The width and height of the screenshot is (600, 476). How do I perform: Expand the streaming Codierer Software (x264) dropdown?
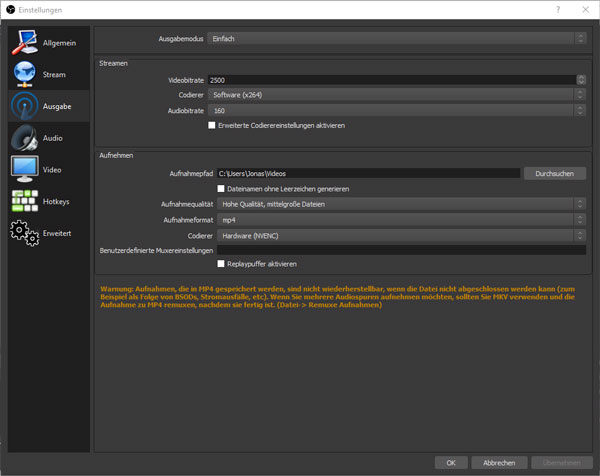tap(396, 95)
